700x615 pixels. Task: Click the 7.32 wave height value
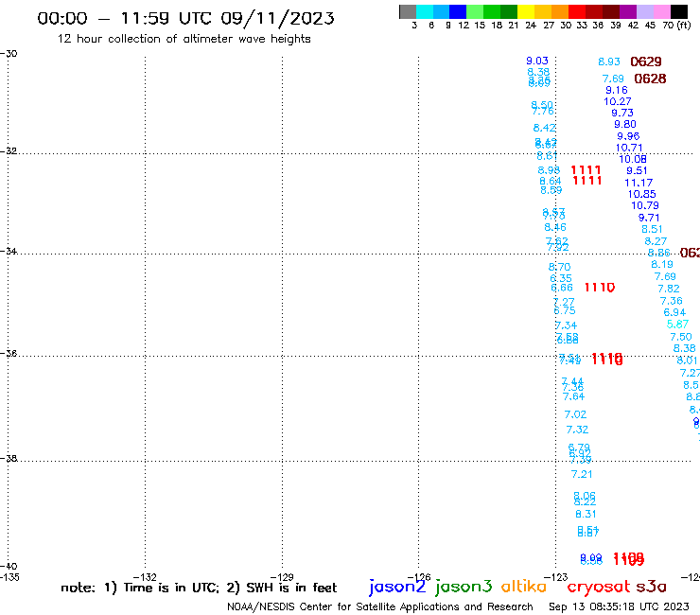click(577, 430)
